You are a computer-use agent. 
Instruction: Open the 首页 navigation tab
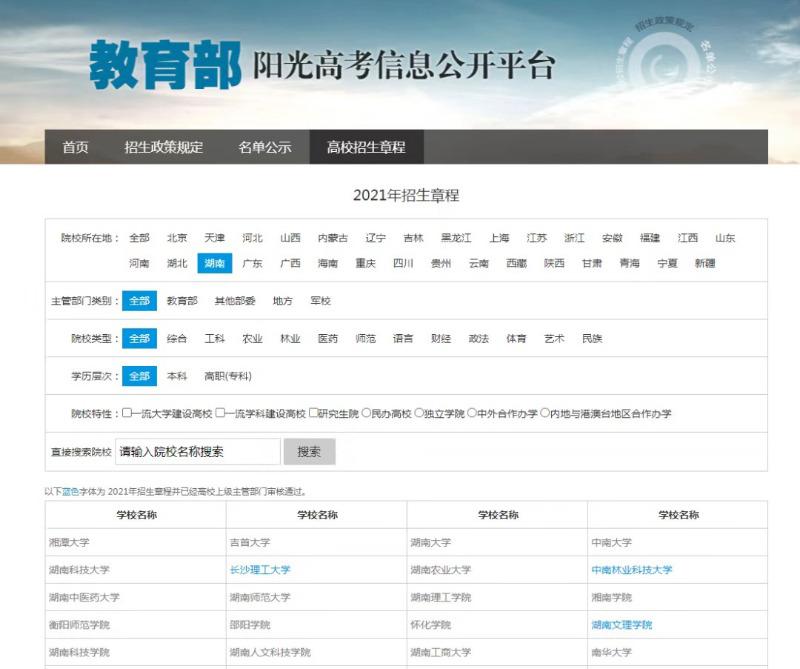[75, 147]
